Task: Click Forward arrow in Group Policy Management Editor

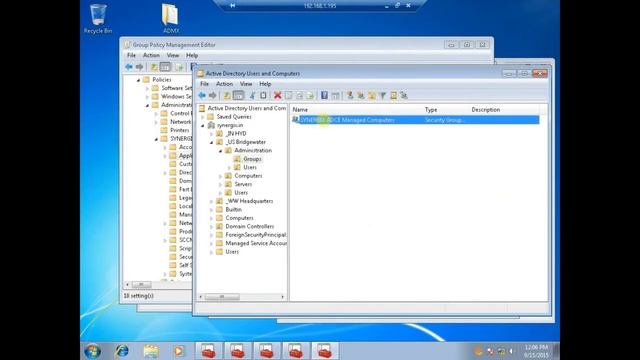Action: point(140,67)
